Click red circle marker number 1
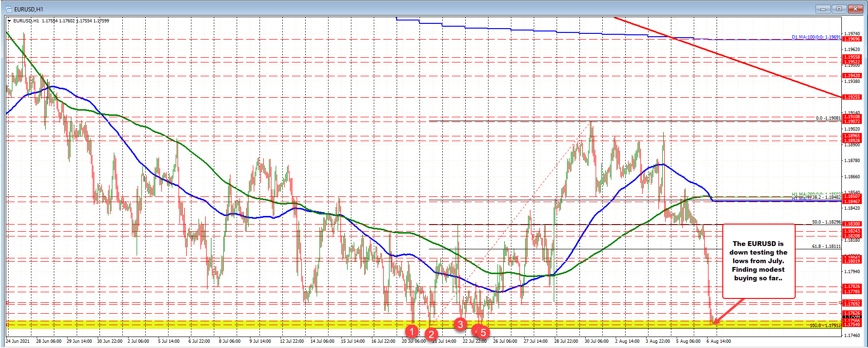 tap(411, 331)
